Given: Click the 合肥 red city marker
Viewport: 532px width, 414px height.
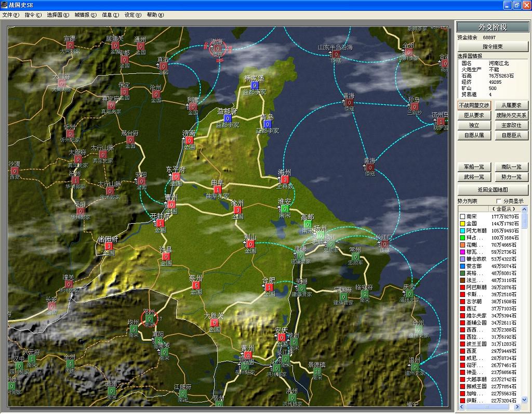Looking at the screenshot, I should click(269, 287).
